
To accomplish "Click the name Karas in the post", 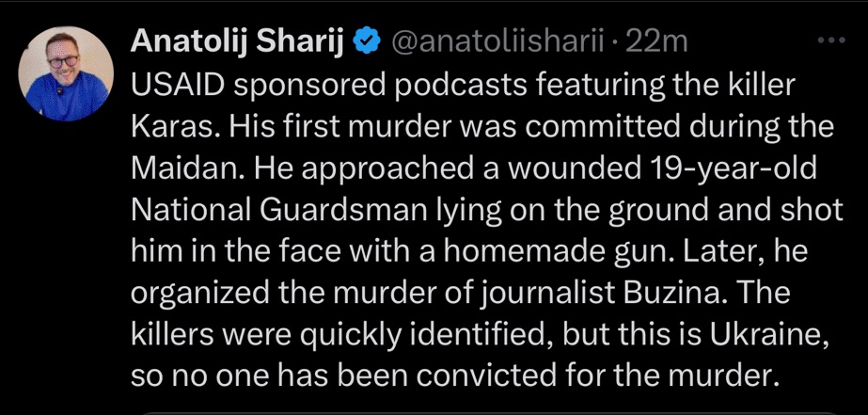I will pyautogui.click(x=166, y=126).
